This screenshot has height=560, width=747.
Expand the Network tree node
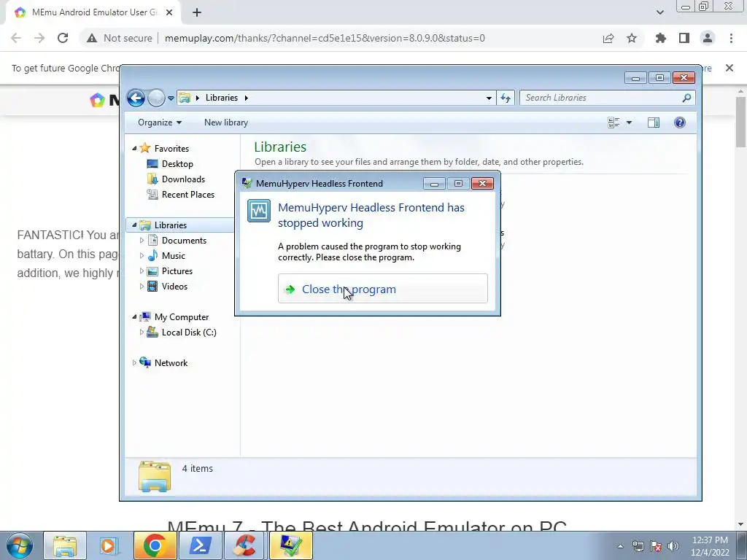[x=134, y=363]
